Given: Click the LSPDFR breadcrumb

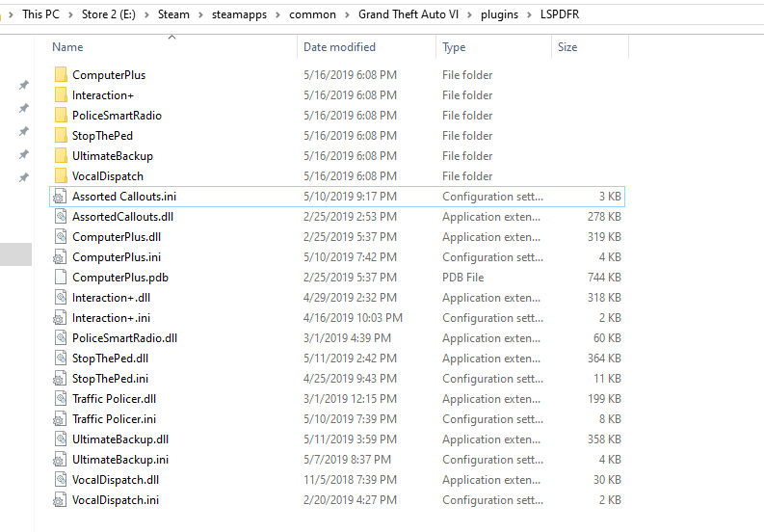Looking at the screenshot, I should click(x=560, y=14).
